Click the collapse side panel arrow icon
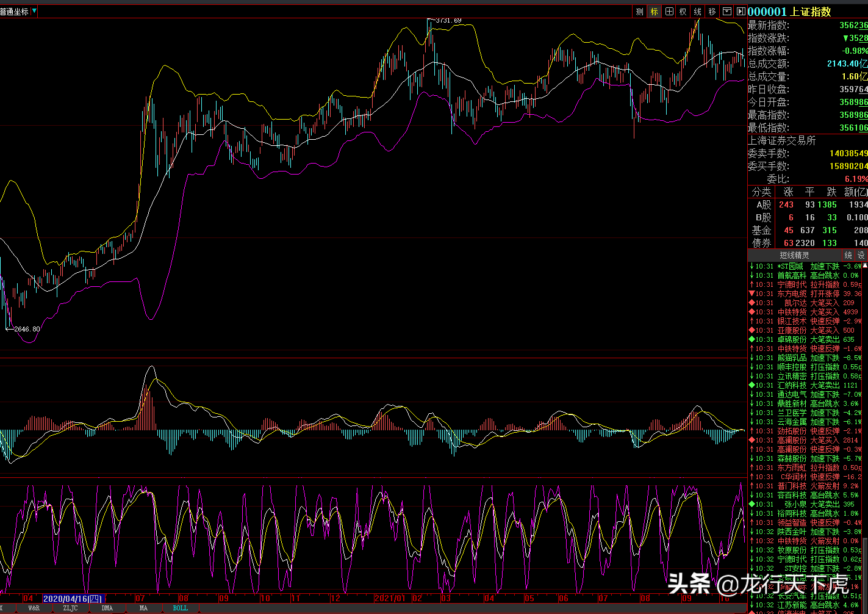 (741, 12)
